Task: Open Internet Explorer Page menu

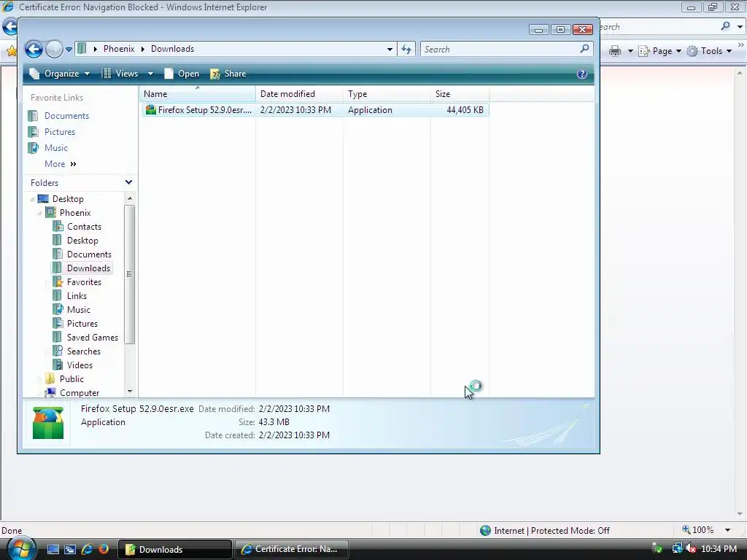Action: click(x=659, y=51)
